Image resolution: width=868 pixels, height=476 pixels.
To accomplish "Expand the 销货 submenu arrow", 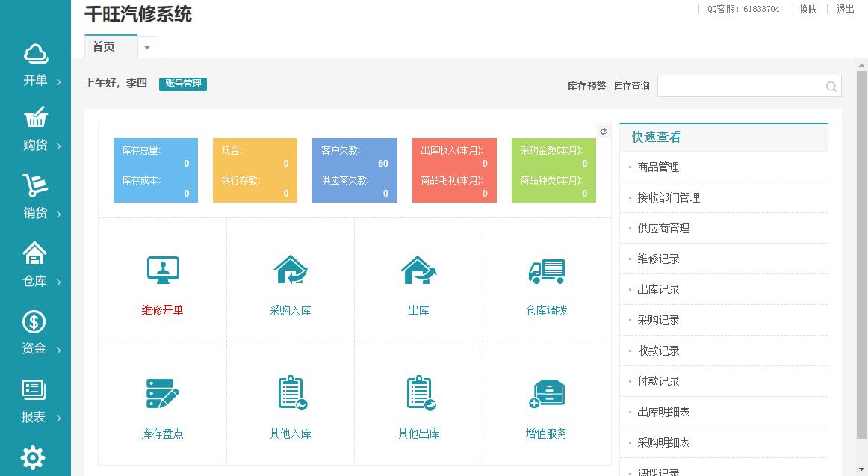I will (x=59, y=214).
